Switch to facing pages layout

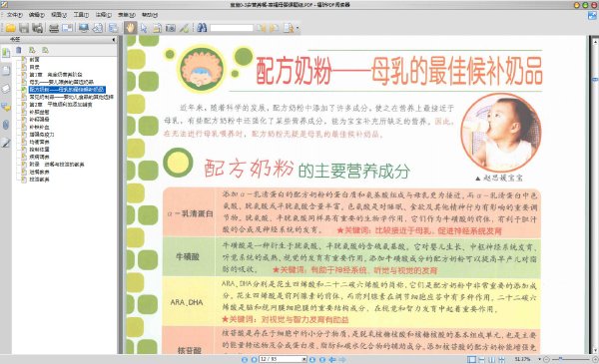point(492,359)
